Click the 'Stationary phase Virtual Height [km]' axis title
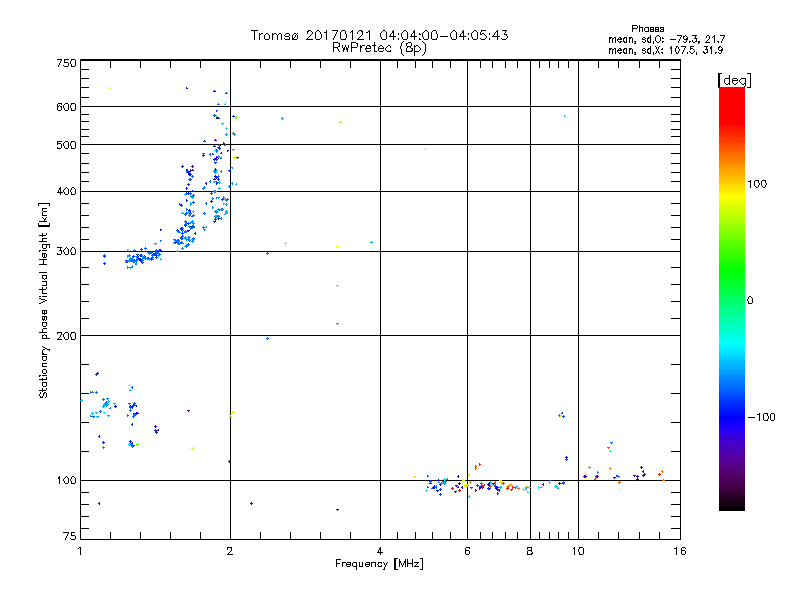Viewport: 800px width, 600px height. click(x=44, y=300)
